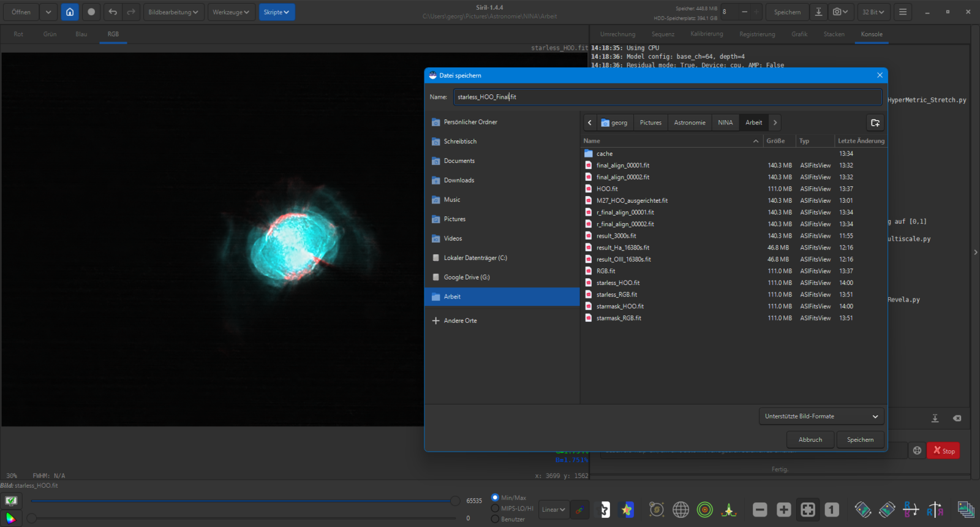Image resolution: width=980 pixels, height=527 pixels.
Task: Clear the console with the eraser icon
Action: point(957,418)
